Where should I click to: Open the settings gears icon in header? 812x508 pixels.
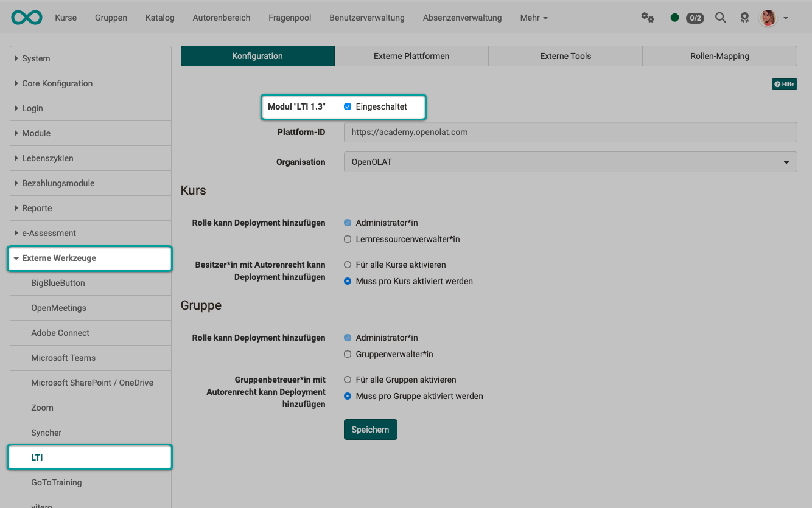pos(647,18)
